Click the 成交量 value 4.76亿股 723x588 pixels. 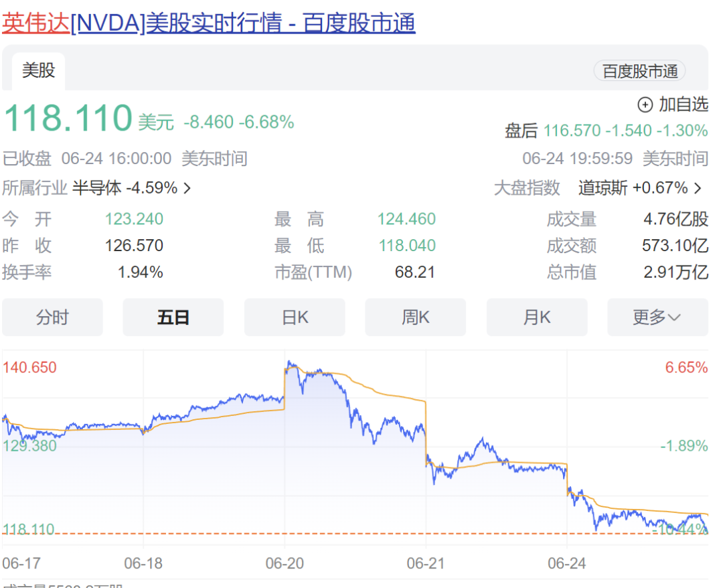[676, 219]
